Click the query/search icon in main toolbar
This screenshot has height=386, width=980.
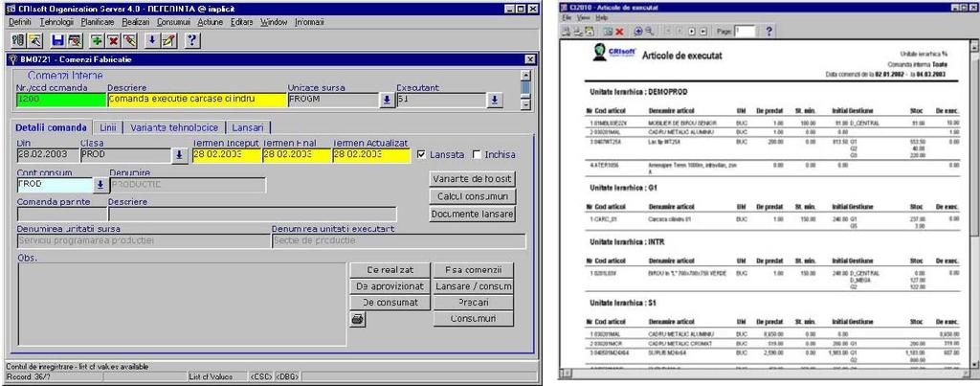(x=35, y=40)
